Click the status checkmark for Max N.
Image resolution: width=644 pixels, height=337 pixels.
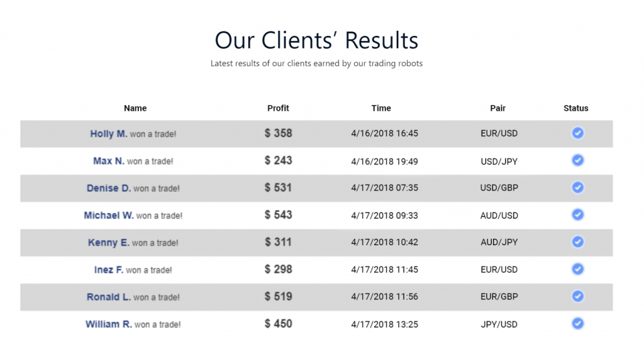point(577,160)
